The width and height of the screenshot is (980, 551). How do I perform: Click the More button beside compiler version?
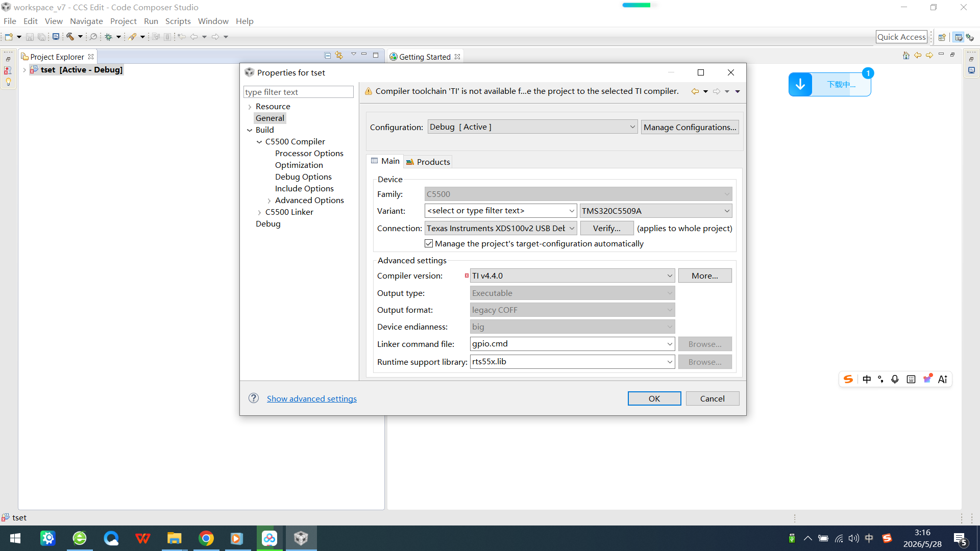(x=705, y=276)
